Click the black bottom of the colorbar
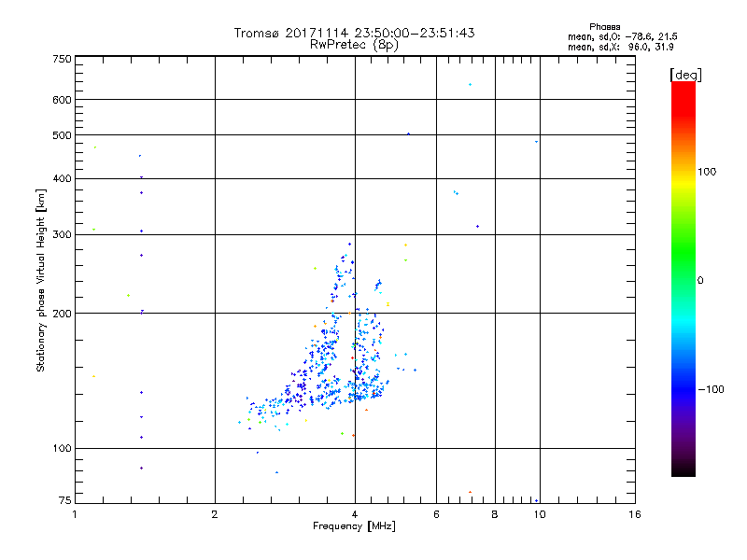Viewport: 747px width, 560px height. click(684, 469)
